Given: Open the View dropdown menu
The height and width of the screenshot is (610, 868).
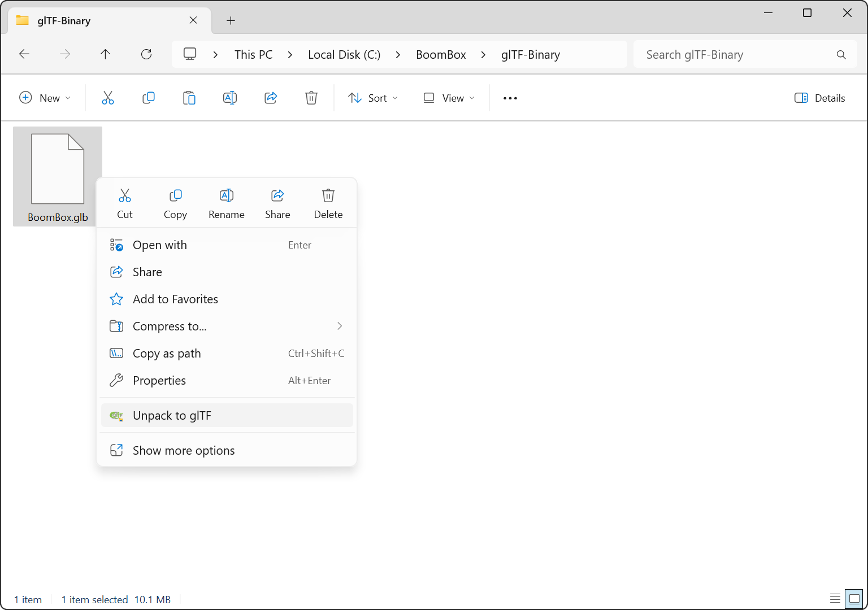Looking at the screenshot, I should (449, 98).
